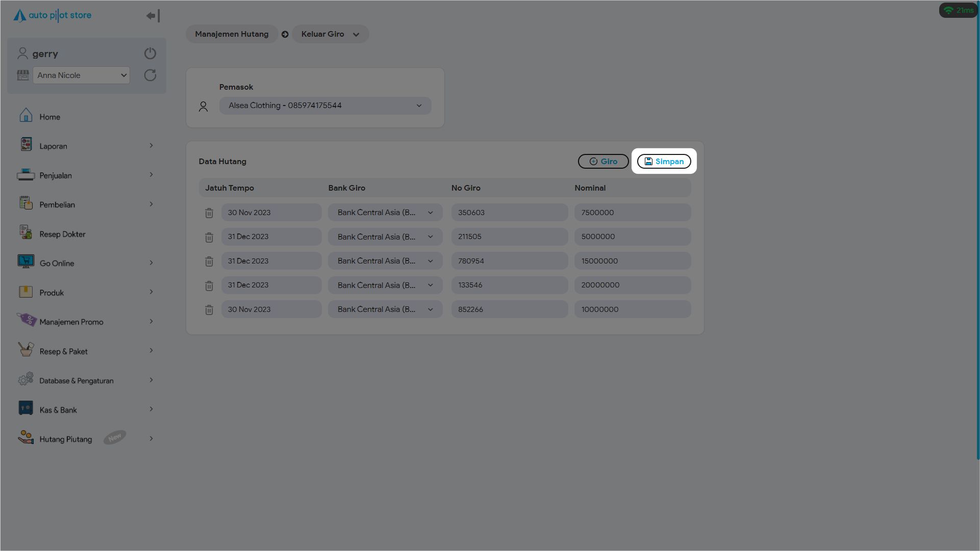This screenshot has height=551, width=980.
Task: Click the Nominal field showing 15000000
Action: tap(632, 261)
